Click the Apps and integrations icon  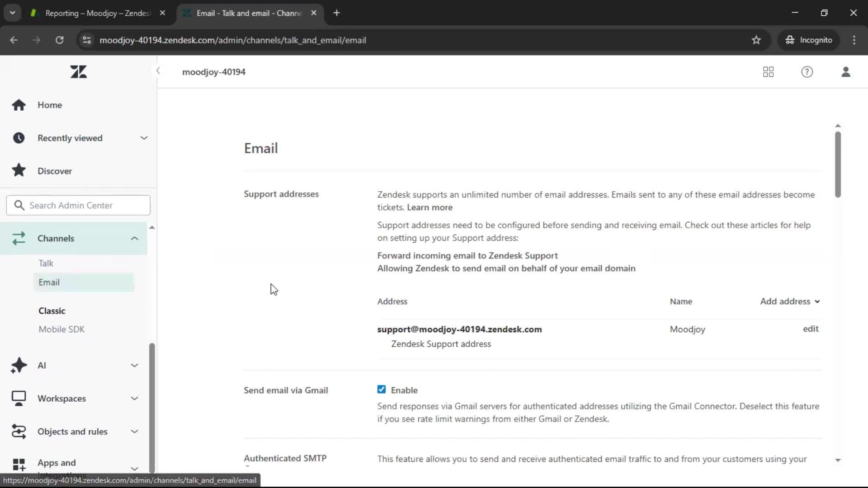tap(19, 464)
